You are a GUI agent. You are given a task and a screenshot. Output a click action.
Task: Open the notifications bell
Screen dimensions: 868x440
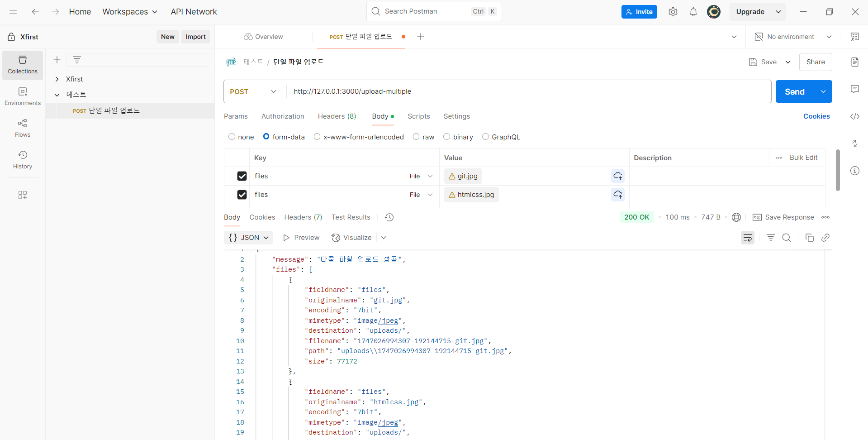[693, 12]
